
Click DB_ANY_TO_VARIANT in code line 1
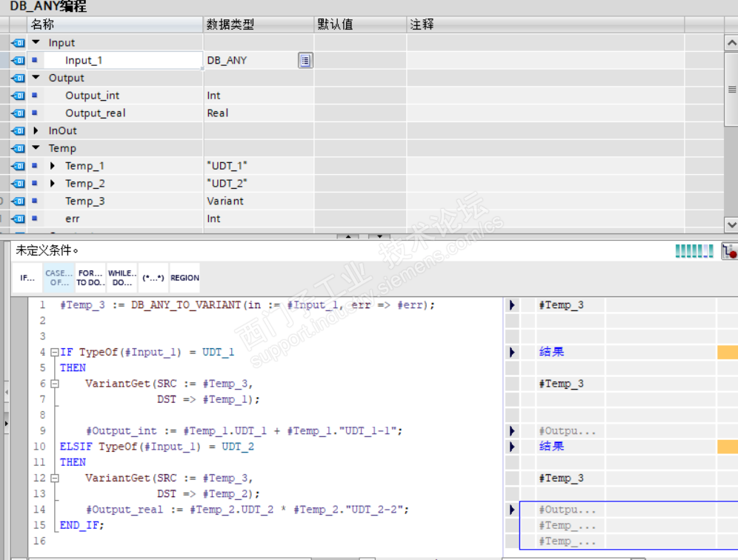[x=186, y=305]
